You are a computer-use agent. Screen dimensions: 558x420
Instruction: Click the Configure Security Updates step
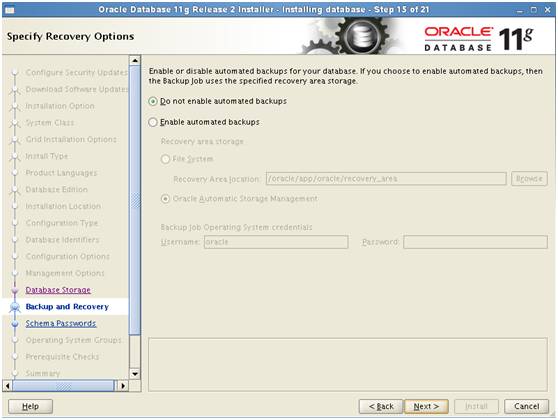click(x=77, y=73)
